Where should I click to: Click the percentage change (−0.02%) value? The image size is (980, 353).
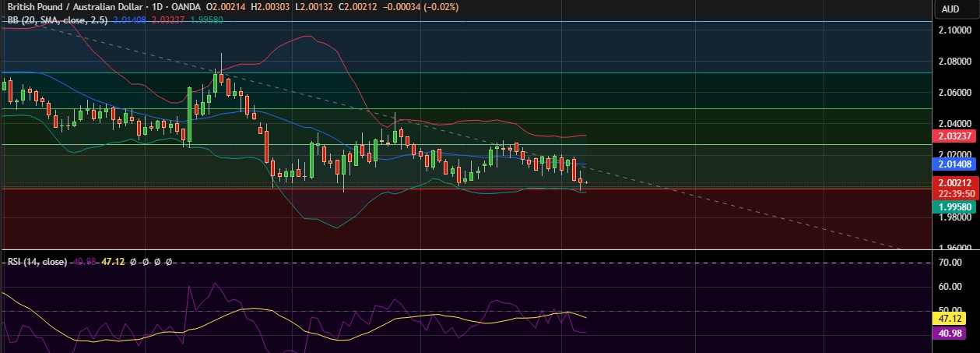pyautogui.click(x=437, y=7)
